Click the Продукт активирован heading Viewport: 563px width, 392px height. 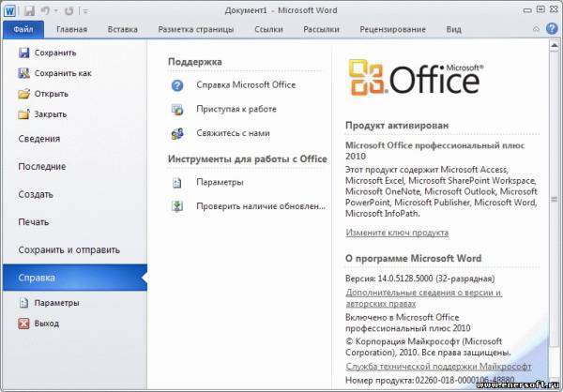coord(396,126)
